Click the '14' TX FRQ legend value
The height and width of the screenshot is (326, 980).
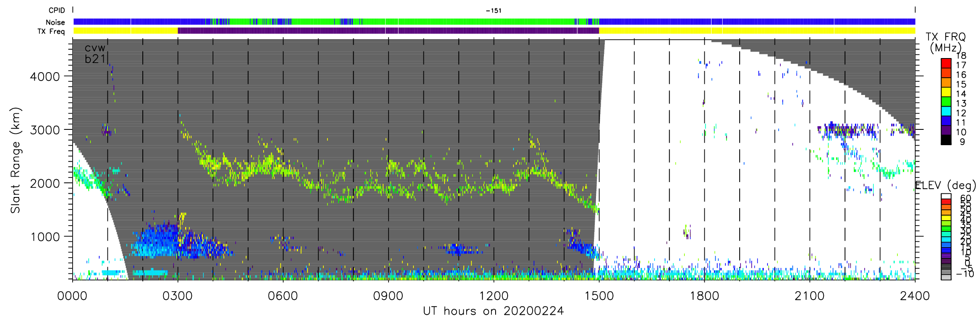click(x=961, y=94)
